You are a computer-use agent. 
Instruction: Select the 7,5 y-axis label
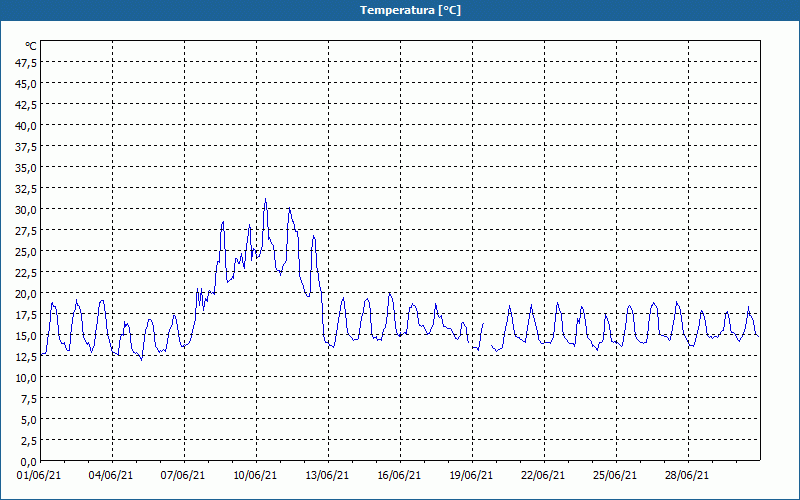[29, 399]
